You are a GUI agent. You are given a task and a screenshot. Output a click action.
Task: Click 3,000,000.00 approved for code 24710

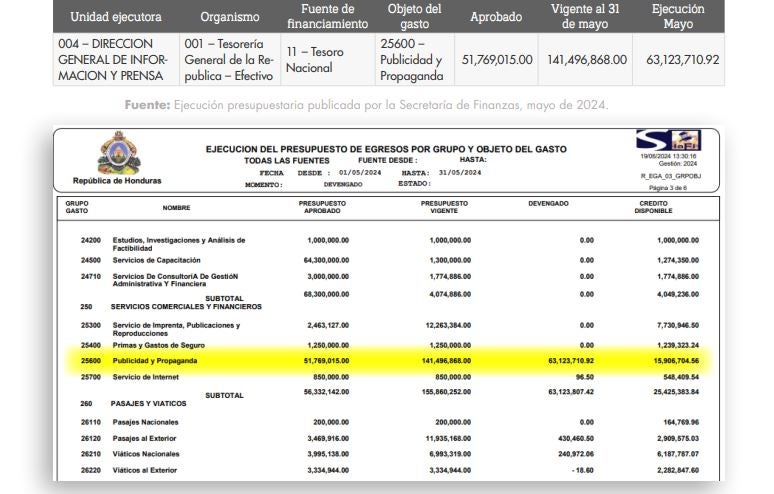(328, 276)
